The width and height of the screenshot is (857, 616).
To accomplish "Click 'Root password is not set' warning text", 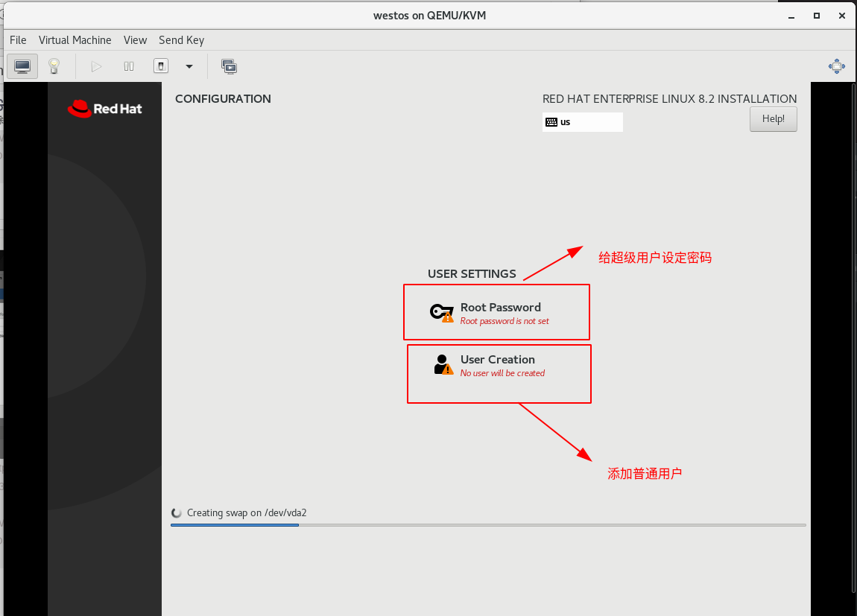I will click(505, 321).
